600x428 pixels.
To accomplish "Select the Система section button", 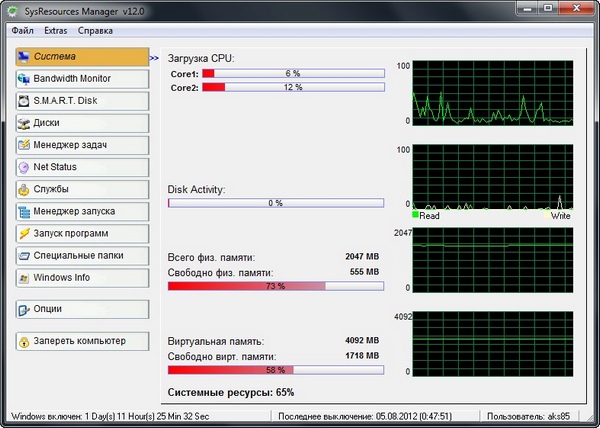I will (x=82, y=57).
